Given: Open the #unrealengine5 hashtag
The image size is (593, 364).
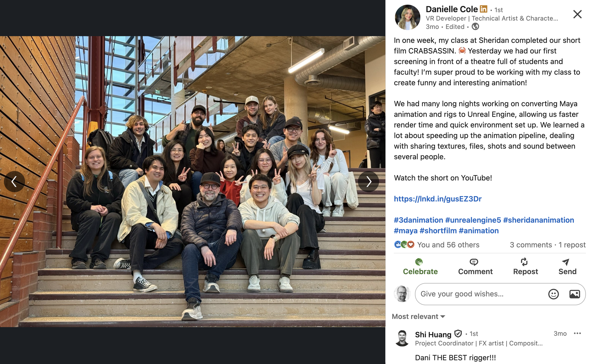Looking at the screenshot, I should coord(473,220).
